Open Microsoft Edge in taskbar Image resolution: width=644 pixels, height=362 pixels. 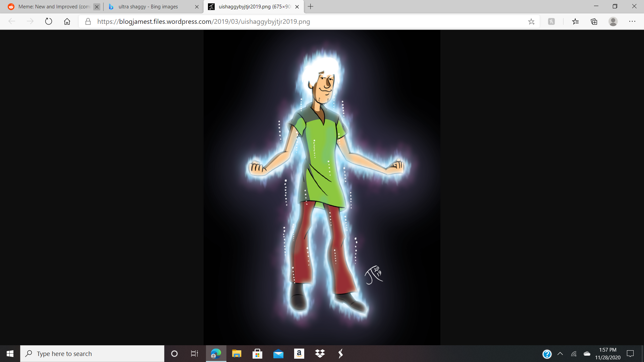[x=216, y=354]
